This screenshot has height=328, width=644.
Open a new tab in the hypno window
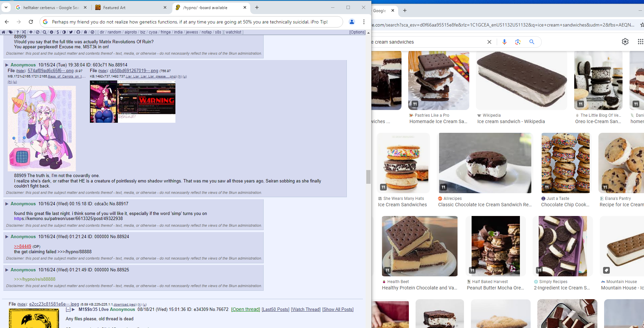(257, 7)
